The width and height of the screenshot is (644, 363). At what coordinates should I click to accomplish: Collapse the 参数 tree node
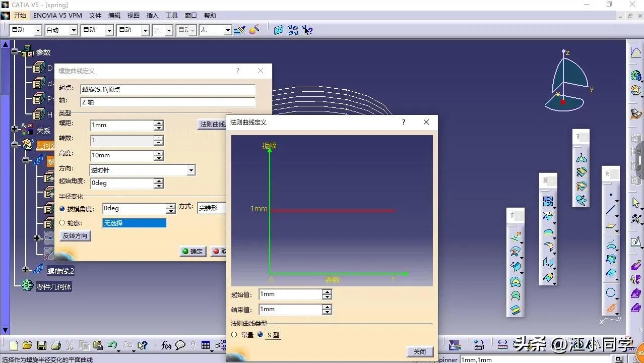click(x=15, y=52)
